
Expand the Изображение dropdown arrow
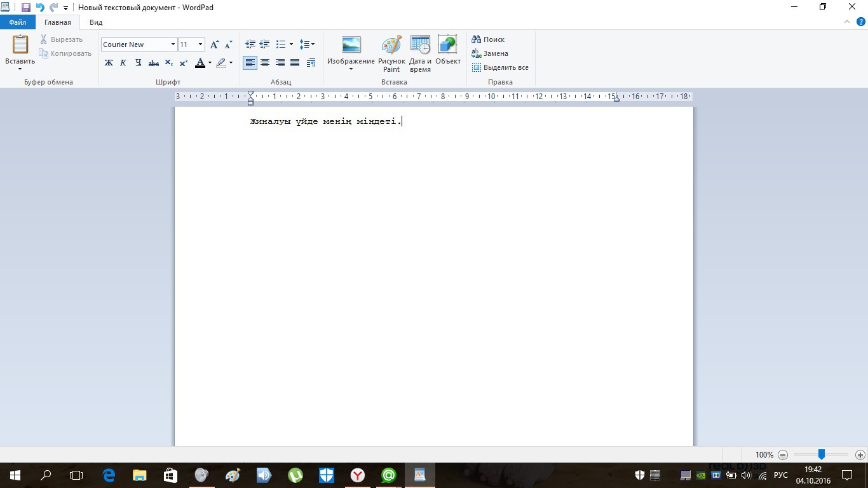point(351,69)
